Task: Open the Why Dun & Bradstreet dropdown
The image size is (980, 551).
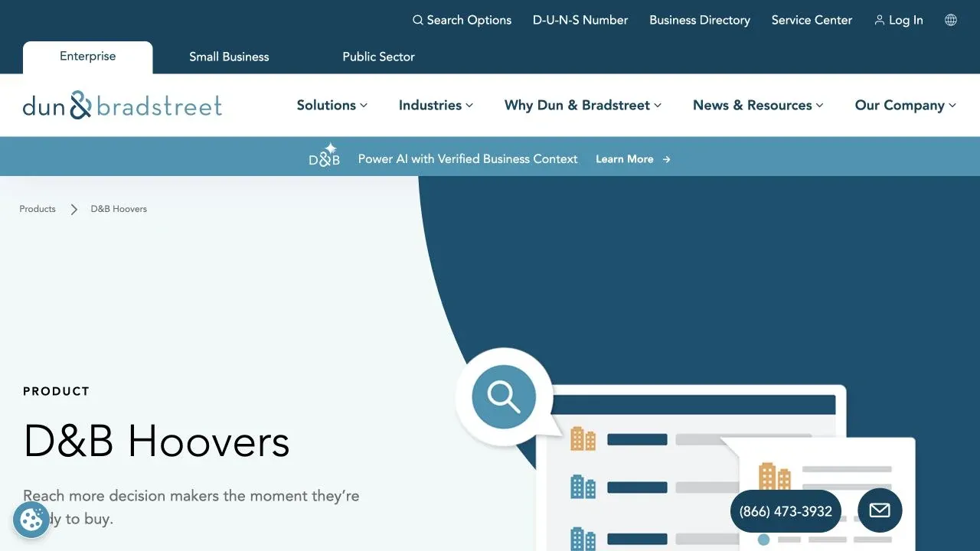Action: 583,106
